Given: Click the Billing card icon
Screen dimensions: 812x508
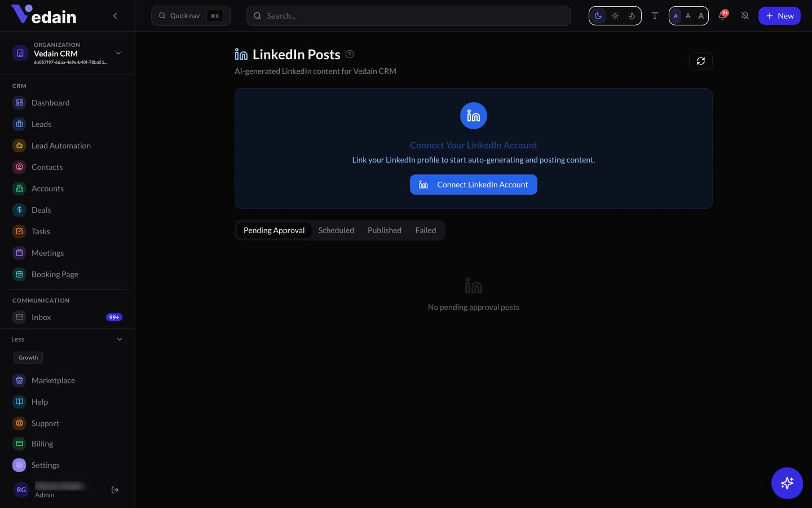Looking at the screenshot, I should pos(19,444).
